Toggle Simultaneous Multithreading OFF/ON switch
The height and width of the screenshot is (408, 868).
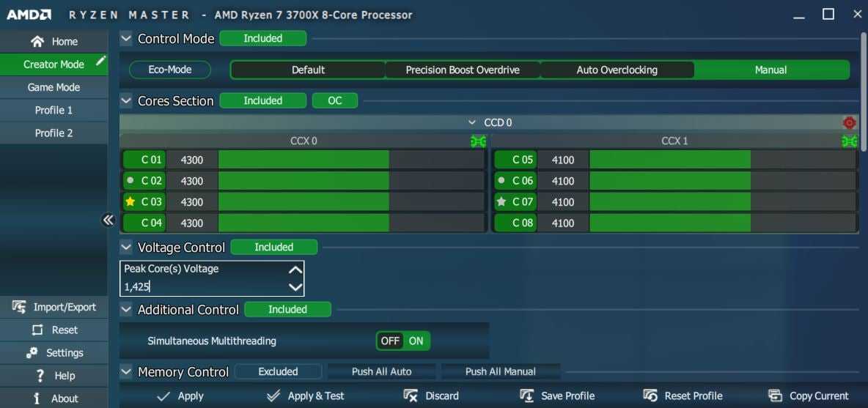coord(402,341)
